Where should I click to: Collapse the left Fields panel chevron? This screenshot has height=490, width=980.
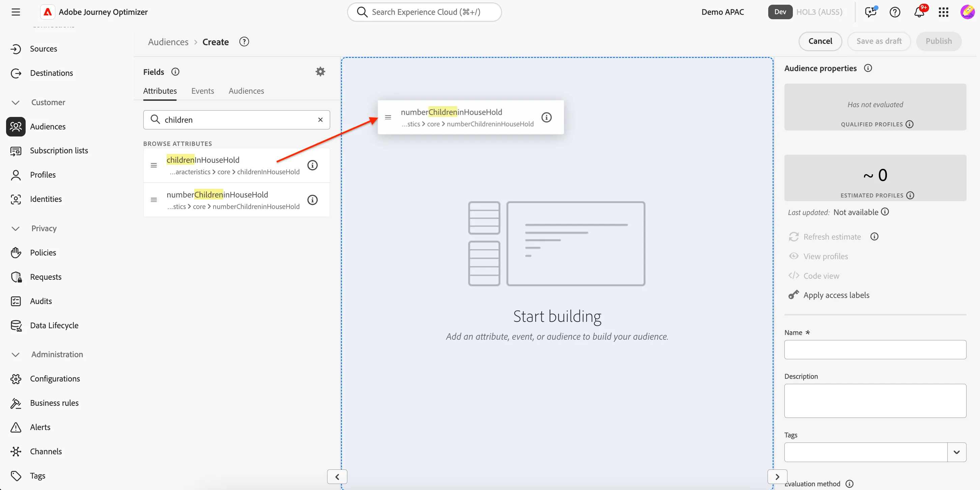click(x=337, y=477)
